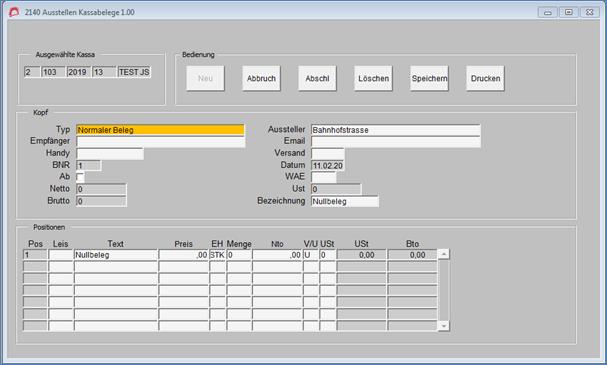Click the EH cell showing STK
The height and width of the screenshot is (365, 607).
tap(218, 255)
